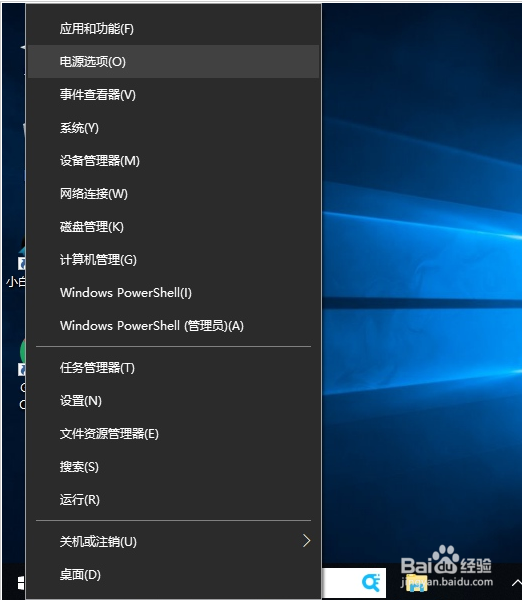Choose 系统(Y) in the context menu
This screenshot has height=600, width=522.
click(173, 127)
